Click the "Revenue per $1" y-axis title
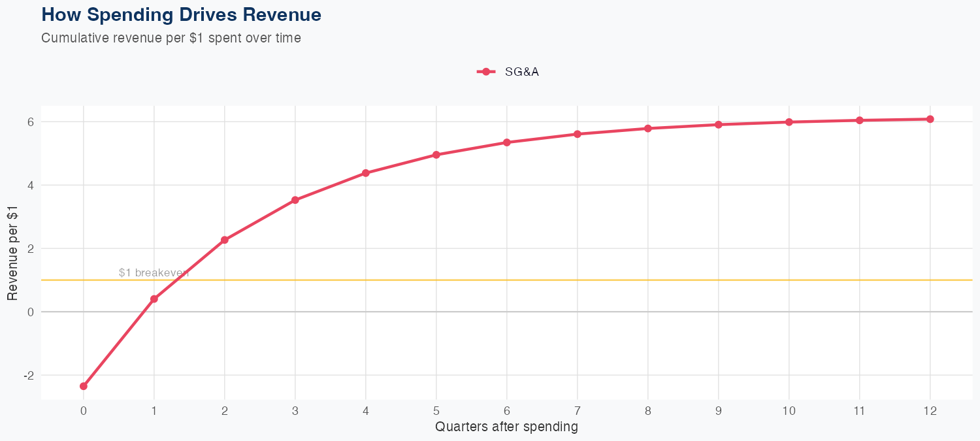 tap(13, 252)
